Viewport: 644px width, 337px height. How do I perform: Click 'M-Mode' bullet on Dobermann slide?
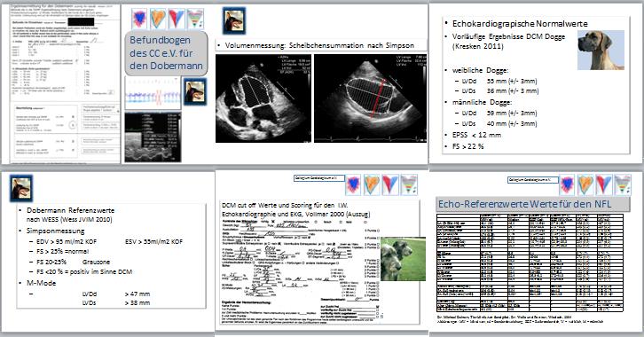tap(41, 283)
